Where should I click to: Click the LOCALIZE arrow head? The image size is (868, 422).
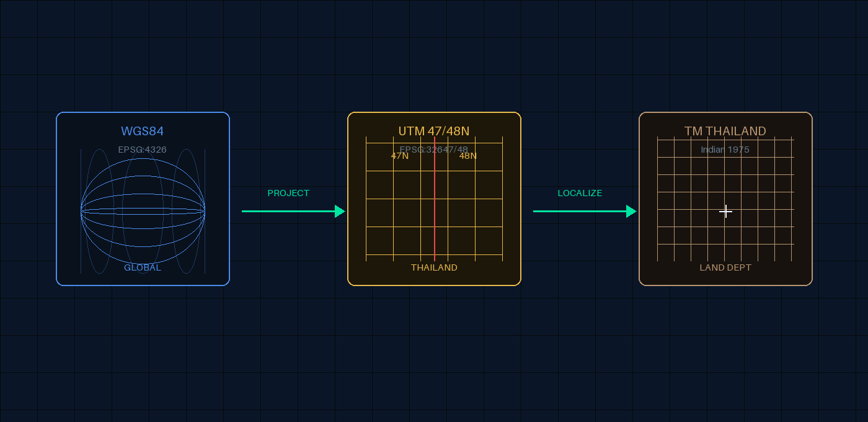point(631,212)
